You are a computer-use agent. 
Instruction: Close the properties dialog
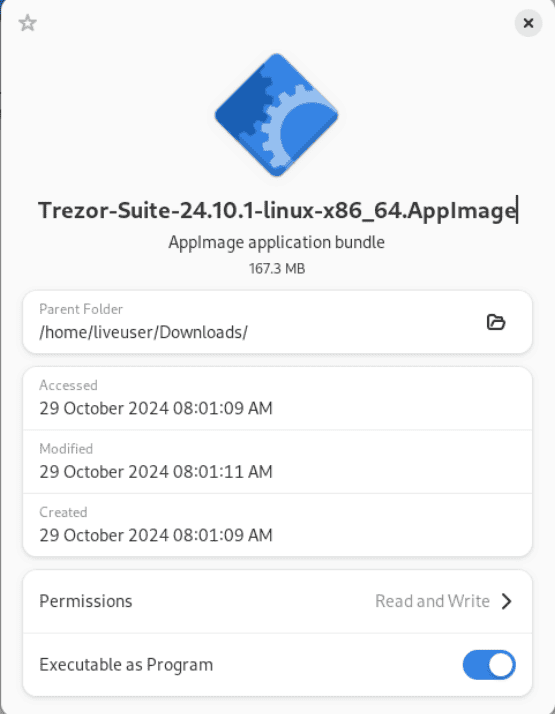point(528,23)
